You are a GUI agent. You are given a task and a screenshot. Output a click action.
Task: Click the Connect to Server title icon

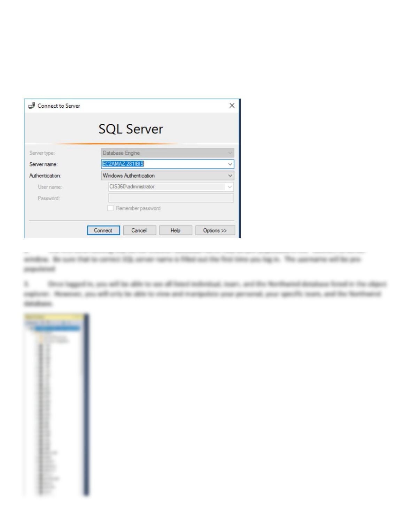tap(32, 106)
